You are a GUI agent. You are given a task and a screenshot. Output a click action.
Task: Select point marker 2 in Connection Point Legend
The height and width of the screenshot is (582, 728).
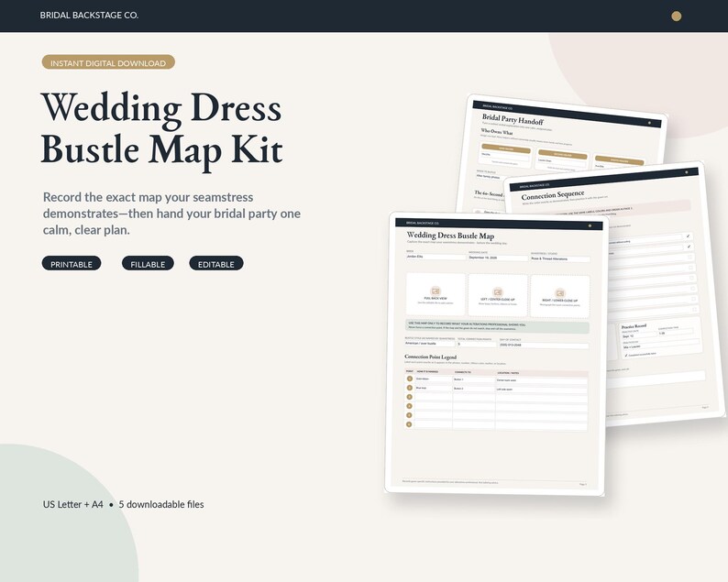[x=410, y=388]
